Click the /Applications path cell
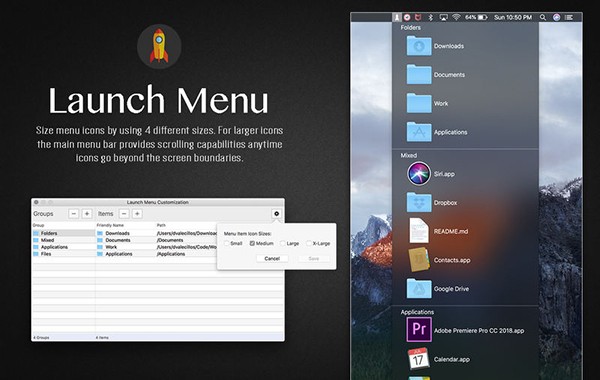This screenshot has width=600, height=380. pos(171,254)
